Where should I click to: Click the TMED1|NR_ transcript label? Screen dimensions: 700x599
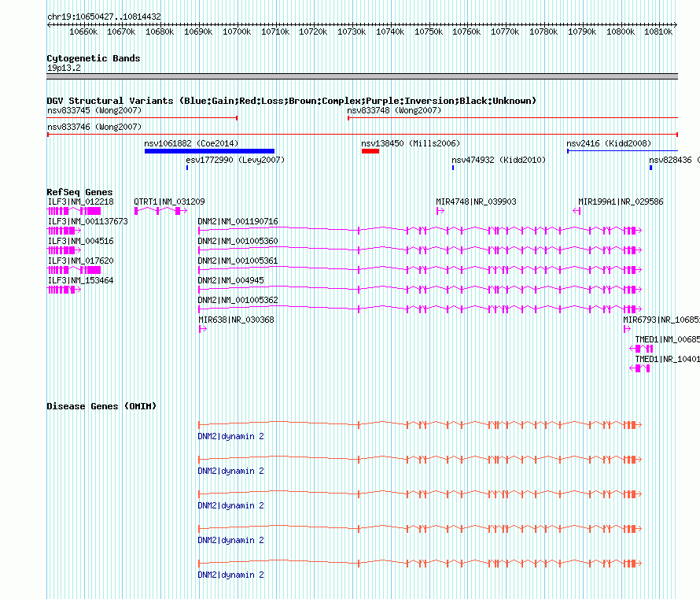point(668,359)
